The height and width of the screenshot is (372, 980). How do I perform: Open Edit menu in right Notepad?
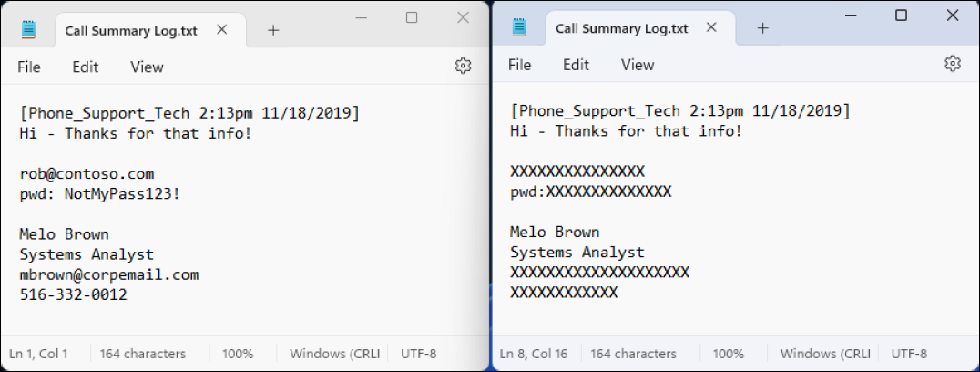(576, 64)
